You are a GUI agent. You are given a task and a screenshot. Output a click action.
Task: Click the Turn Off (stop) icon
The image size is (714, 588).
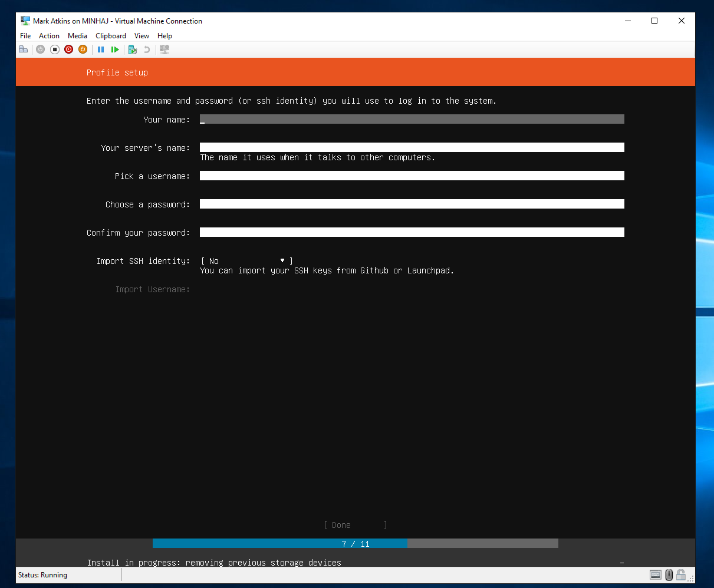tap(54, 49)
